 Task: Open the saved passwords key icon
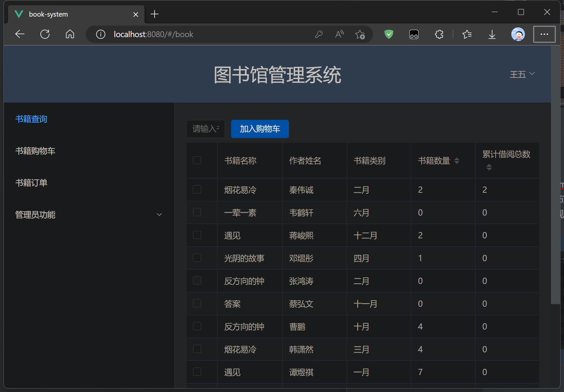319,34
